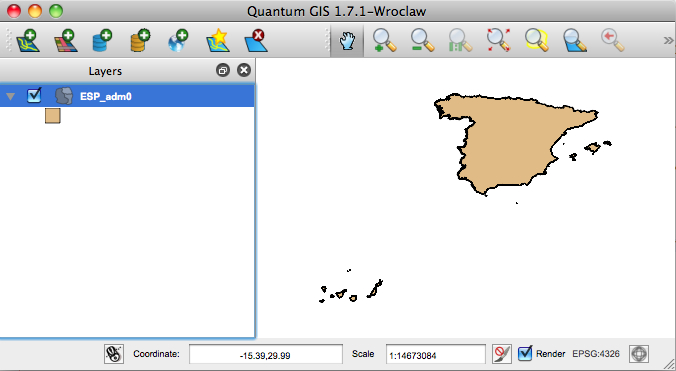Create a new shapefile layer with star icon
Image resolution: width=676 pixels, height=371 pixels.
(x=218, y=41)
